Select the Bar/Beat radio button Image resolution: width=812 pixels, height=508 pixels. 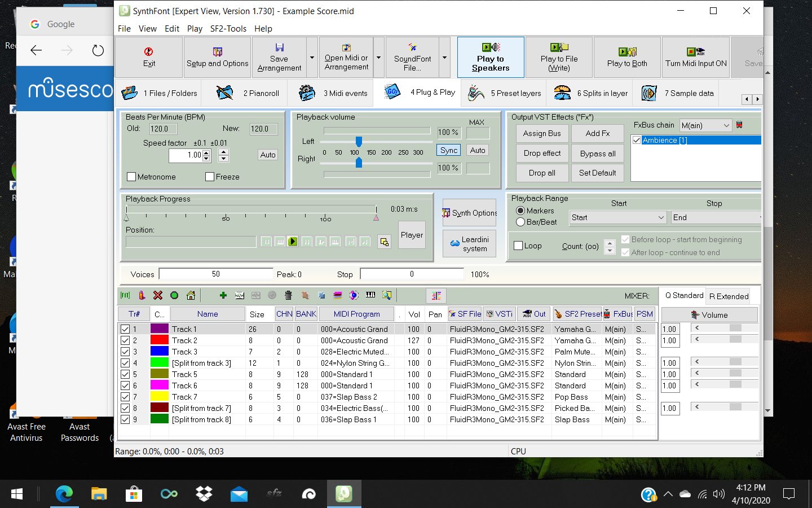point(520,222)
